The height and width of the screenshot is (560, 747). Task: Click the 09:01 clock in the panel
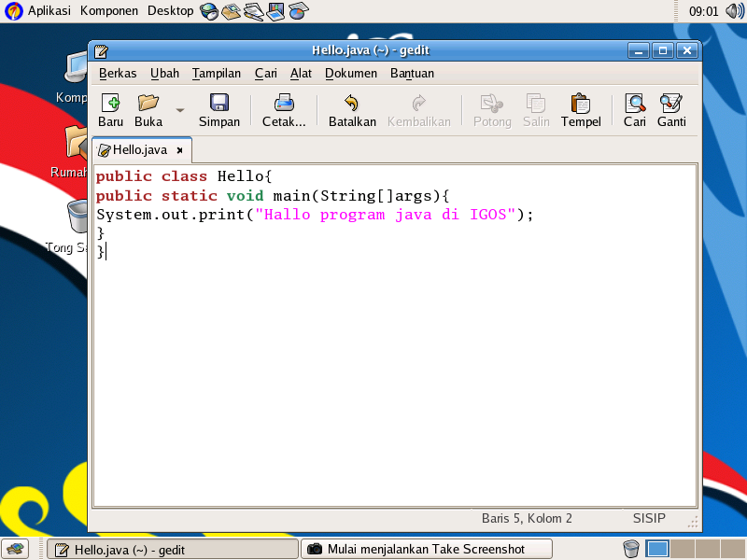[704, 11]
